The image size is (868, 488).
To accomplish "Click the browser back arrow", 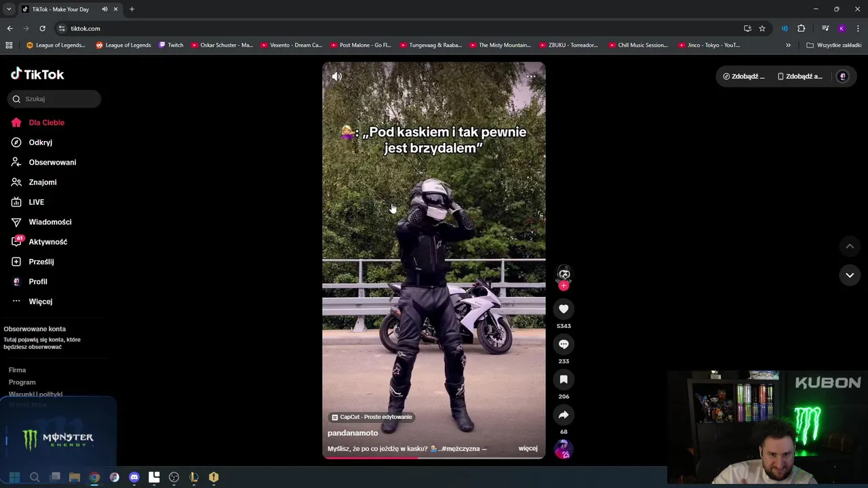I will click(9, 28).
